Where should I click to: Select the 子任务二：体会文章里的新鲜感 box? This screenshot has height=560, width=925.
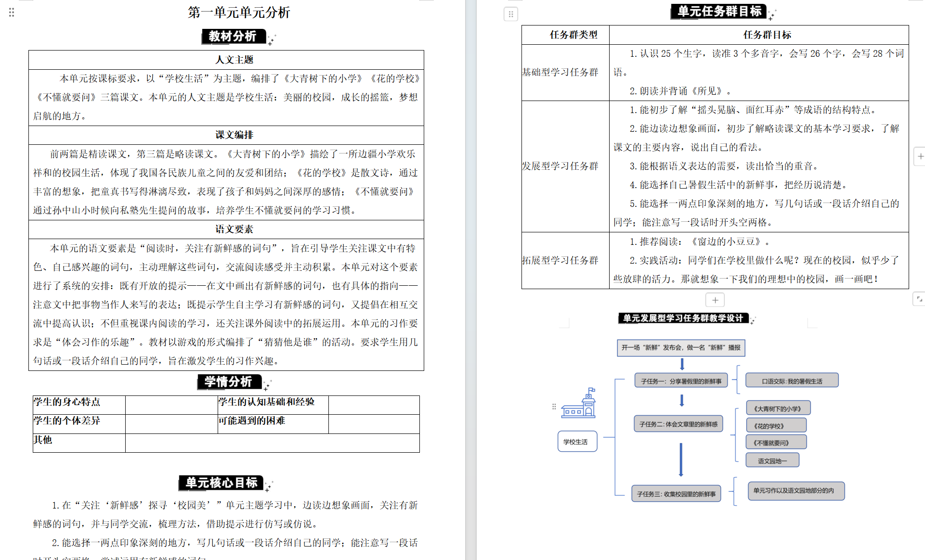pyautogui.click(x=678, y=424)
